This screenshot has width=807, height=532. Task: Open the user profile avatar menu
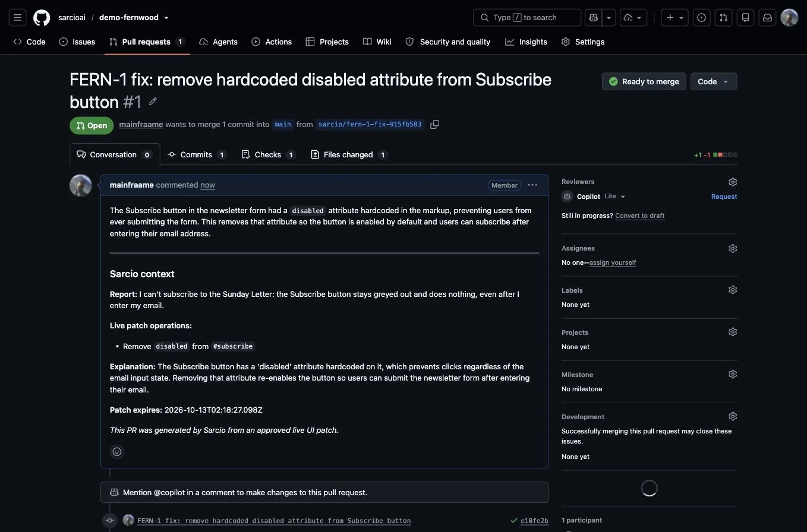coord(789,18)
